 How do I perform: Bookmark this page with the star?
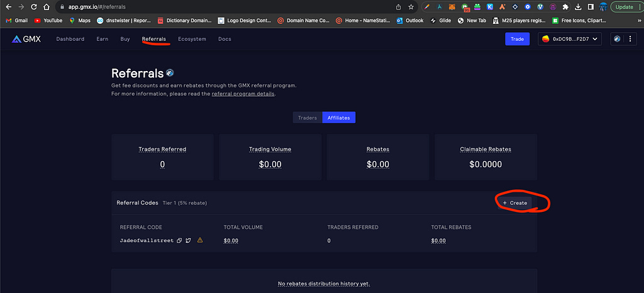point(411,7)
